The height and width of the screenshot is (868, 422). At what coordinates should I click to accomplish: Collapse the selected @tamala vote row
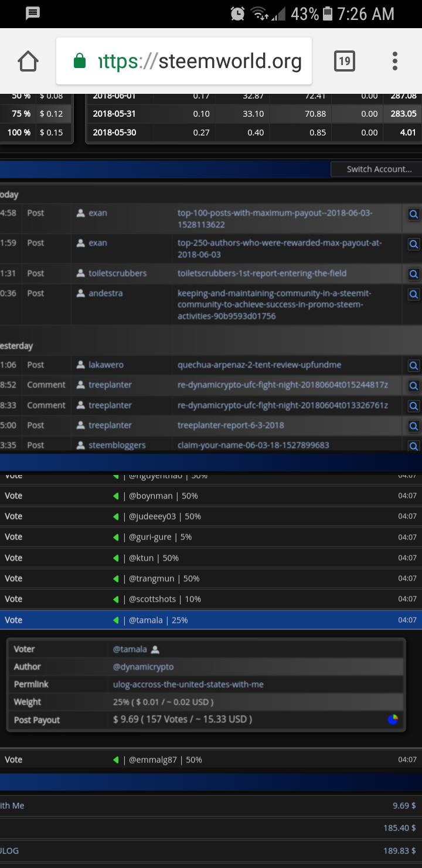[x=211, y=620]
